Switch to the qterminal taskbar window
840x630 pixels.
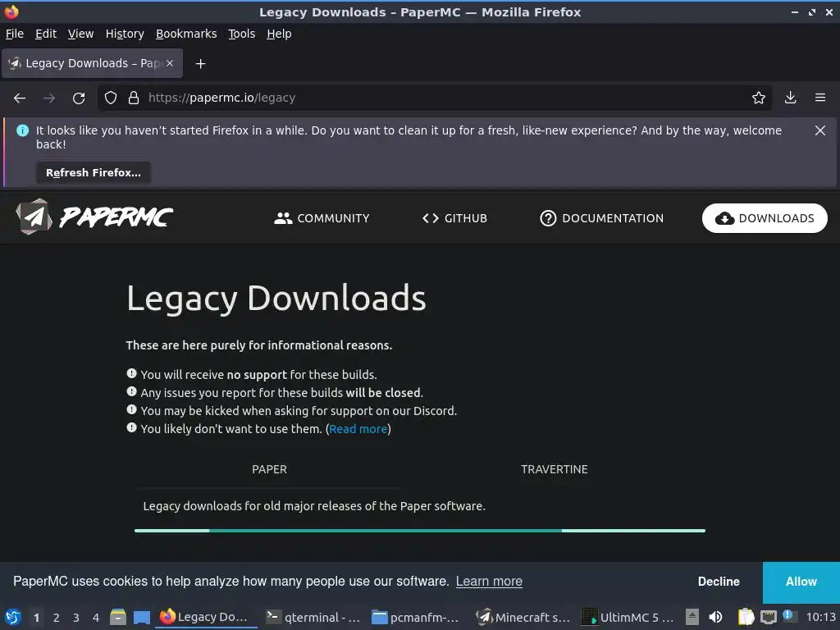point(313,617)
